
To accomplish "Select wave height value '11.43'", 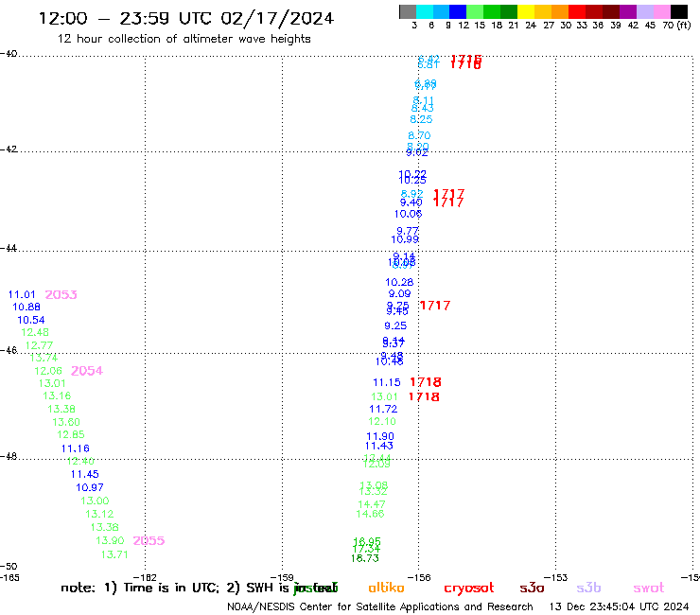I will coord(379,446).
